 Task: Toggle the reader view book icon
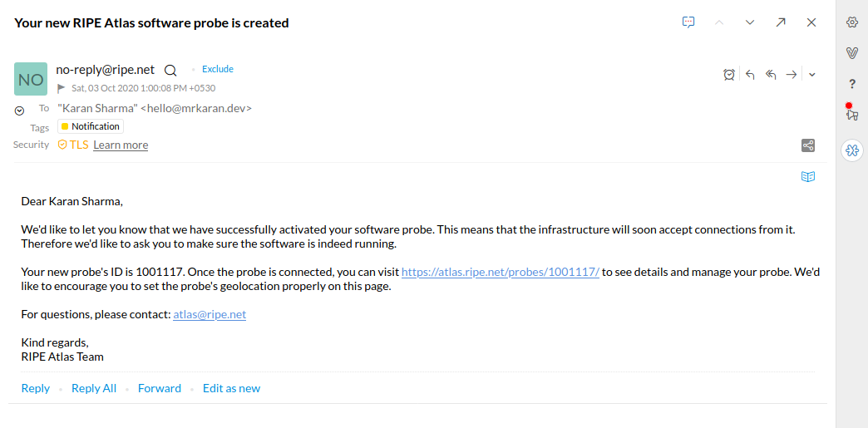(x=808, y=177)
